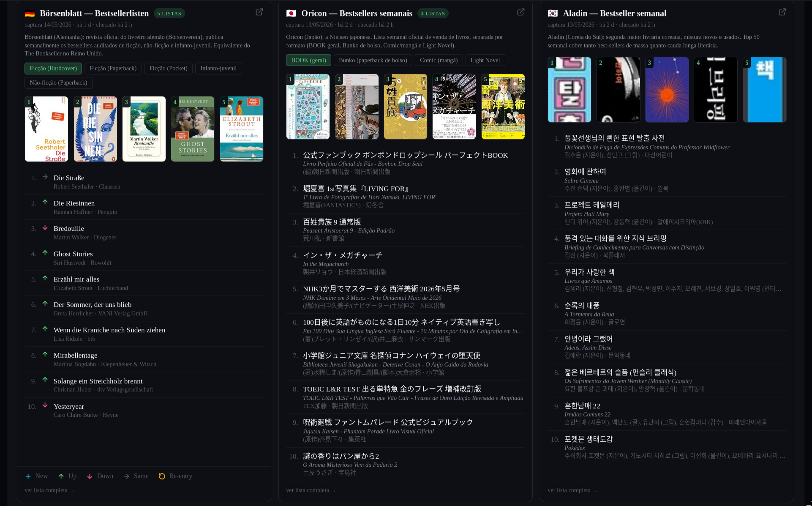The image size is (812, 506).
Task: Click the up arrow beside Erzähl mir alles
Action: click(45, 278)
